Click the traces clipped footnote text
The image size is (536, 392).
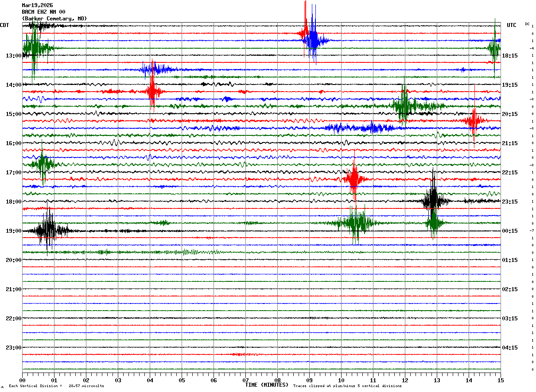(347, 386)
